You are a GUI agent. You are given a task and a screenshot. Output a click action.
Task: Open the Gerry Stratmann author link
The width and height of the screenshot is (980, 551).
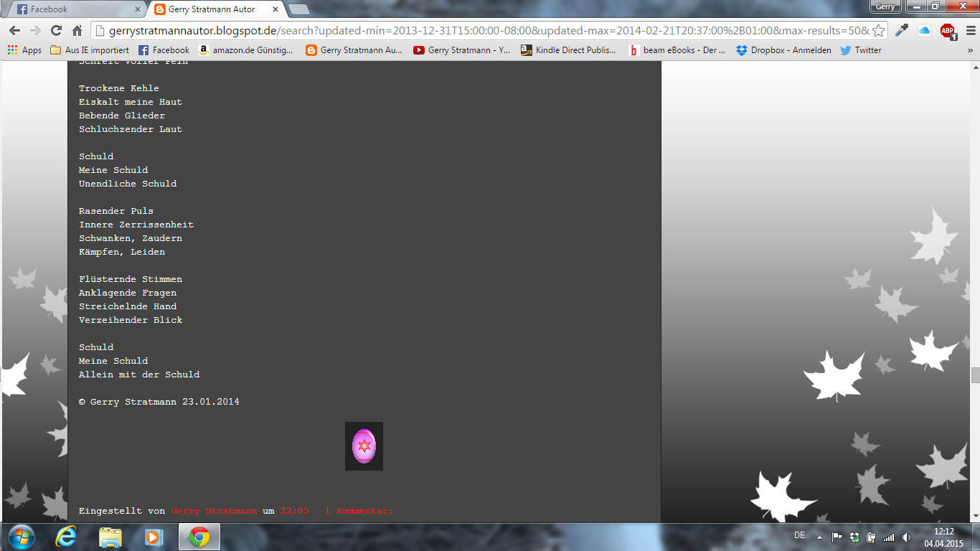214,511
